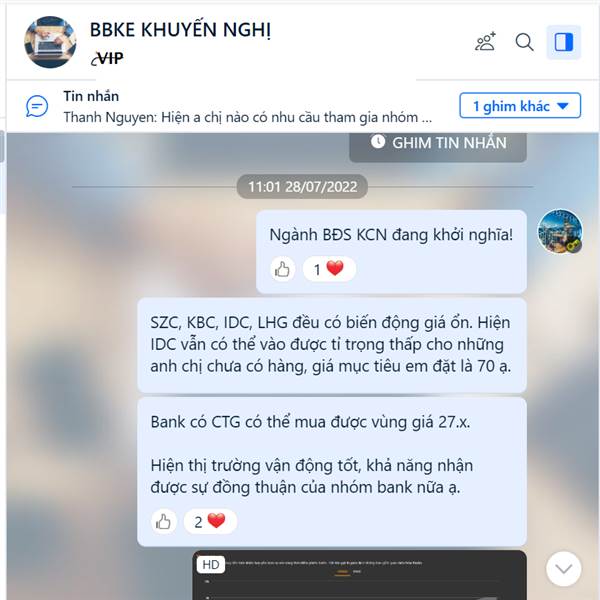Search messages with the magnifier icon
Screen dimensions: 600x600
coord(524,42)
